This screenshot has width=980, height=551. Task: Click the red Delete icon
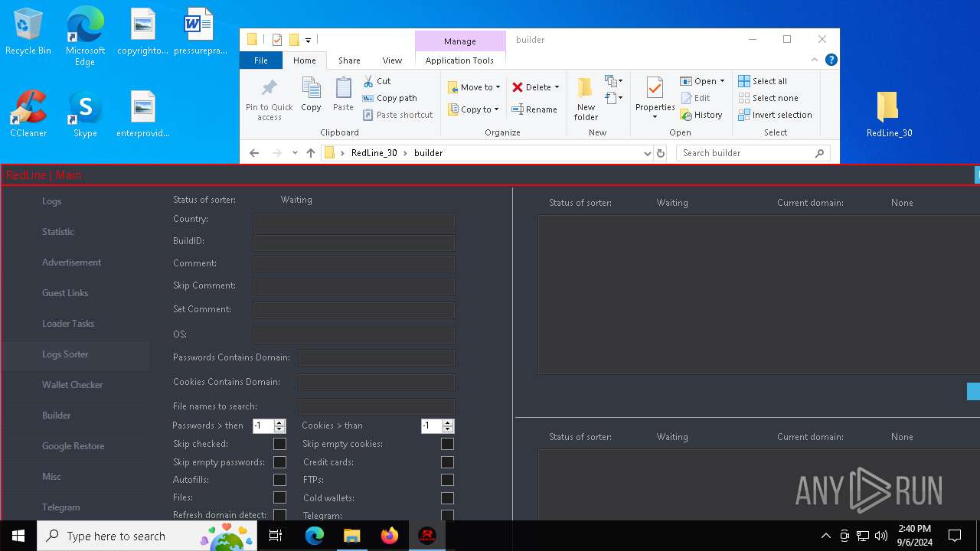pyautogui.click(x=518, y=87)
